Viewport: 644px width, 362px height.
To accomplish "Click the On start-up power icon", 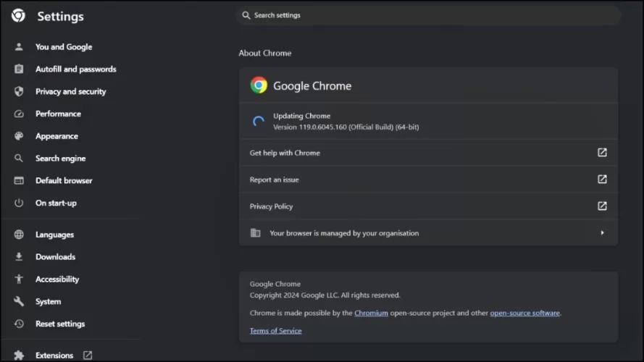I will click(x=19, y=203).
